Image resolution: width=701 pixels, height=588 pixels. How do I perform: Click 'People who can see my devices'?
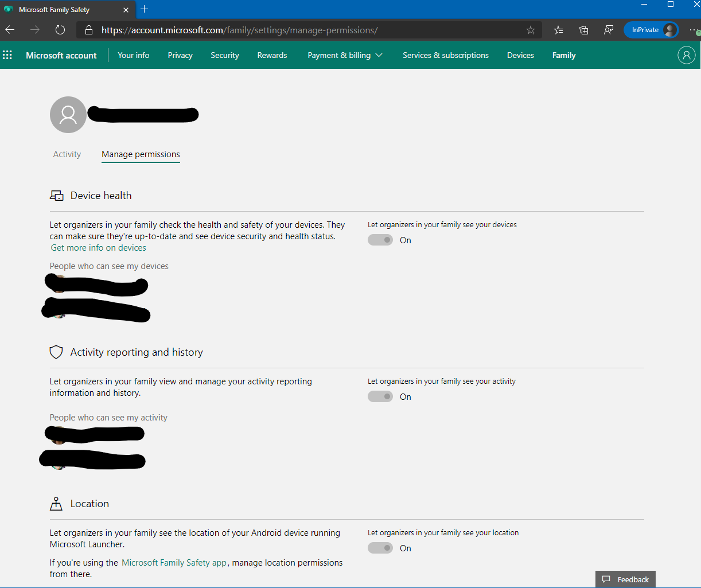[x=109, y=266]
